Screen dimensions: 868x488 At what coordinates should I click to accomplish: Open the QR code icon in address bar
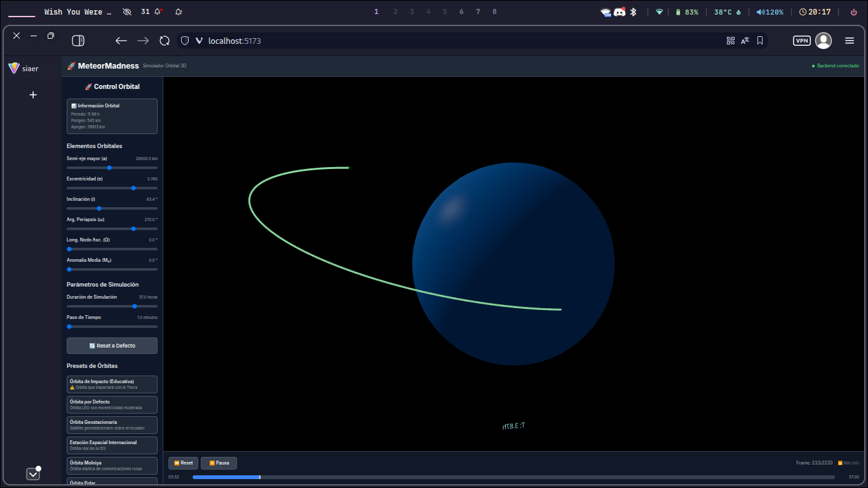click(731, 41)
